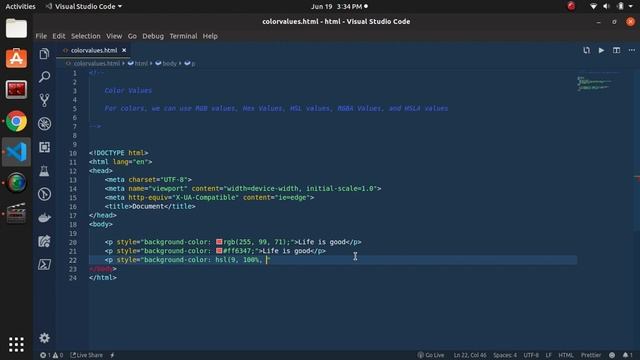Open the Edit menu
640x360 pixels.
point(59,36)
